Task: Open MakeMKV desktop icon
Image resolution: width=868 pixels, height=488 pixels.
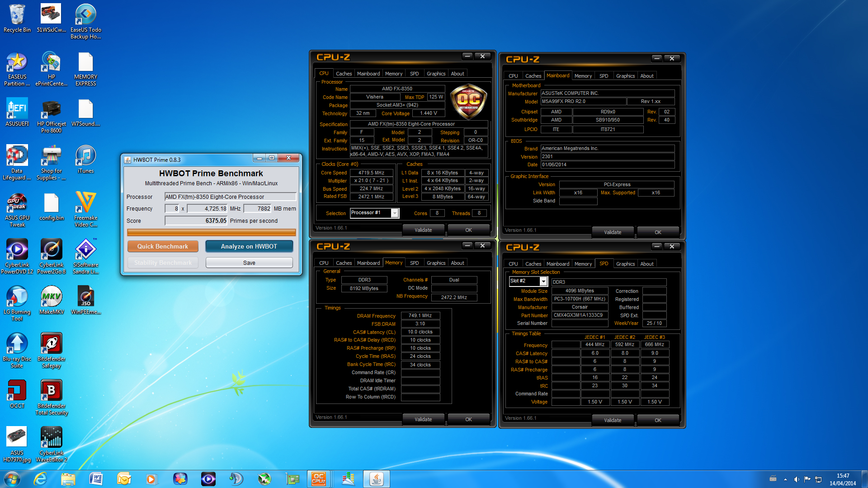Action: click(x=51, y=300)
